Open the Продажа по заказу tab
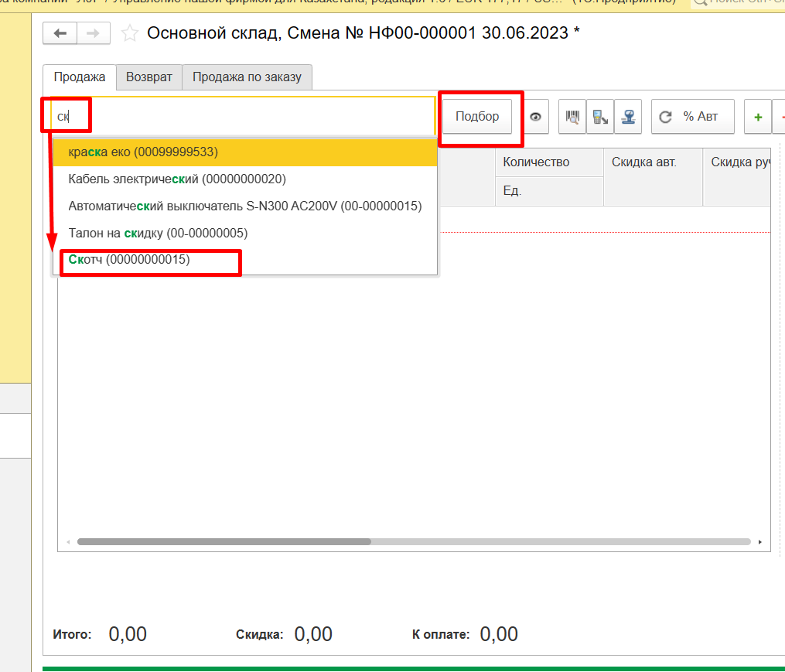The image size is (785, 672). pyautogui.click(x=247, y=77)
